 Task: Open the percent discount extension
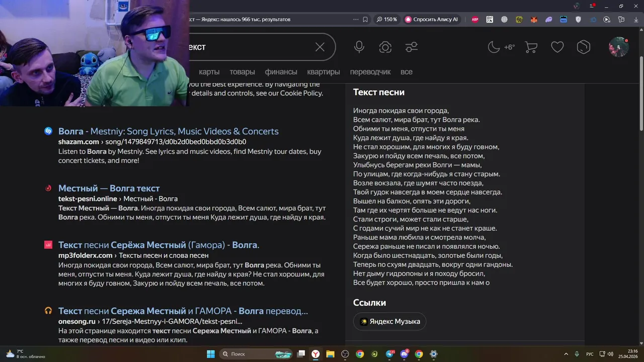[x=519, y=20]
